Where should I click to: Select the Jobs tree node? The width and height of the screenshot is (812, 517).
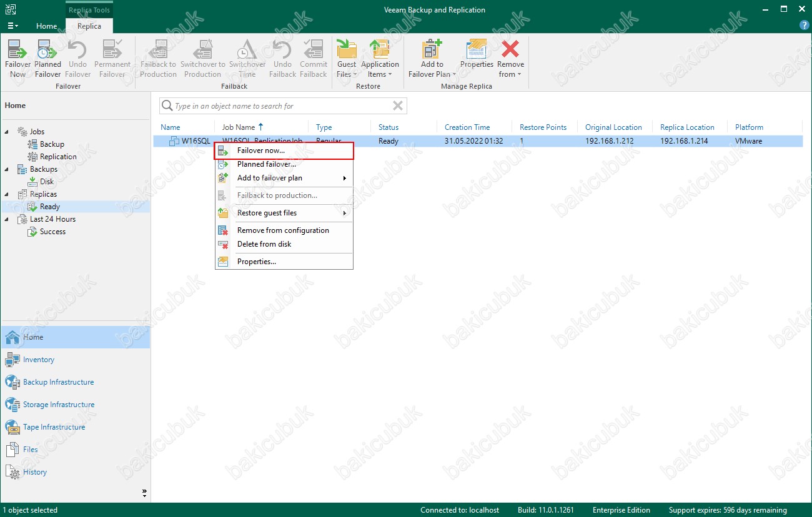pyautogui.click(x=37, y=132)
